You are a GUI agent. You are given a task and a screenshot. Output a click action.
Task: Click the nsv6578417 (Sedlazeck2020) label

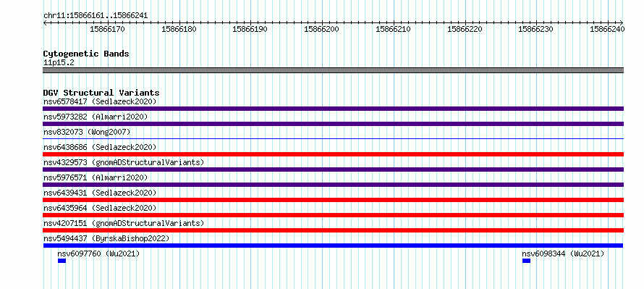100,101
